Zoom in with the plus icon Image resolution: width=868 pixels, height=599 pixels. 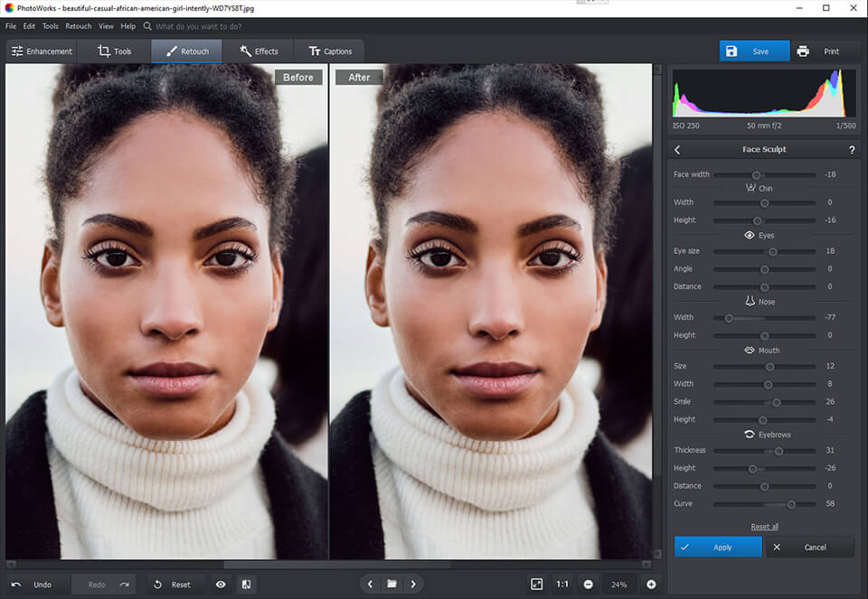point(651,585)
